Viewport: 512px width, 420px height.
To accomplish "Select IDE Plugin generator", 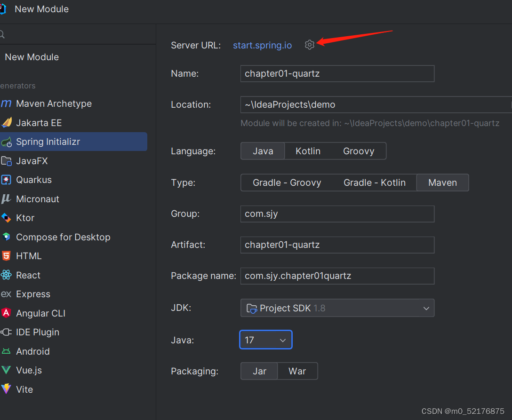I will pyautogui.click(x=73, y=332).
